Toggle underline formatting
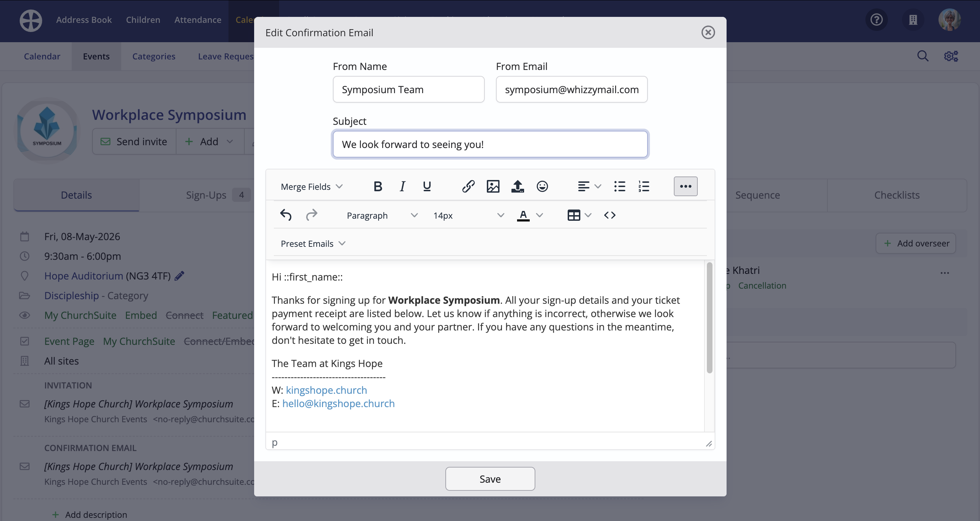The width and height of the screenshot is (980, 521). pos(427,186)
